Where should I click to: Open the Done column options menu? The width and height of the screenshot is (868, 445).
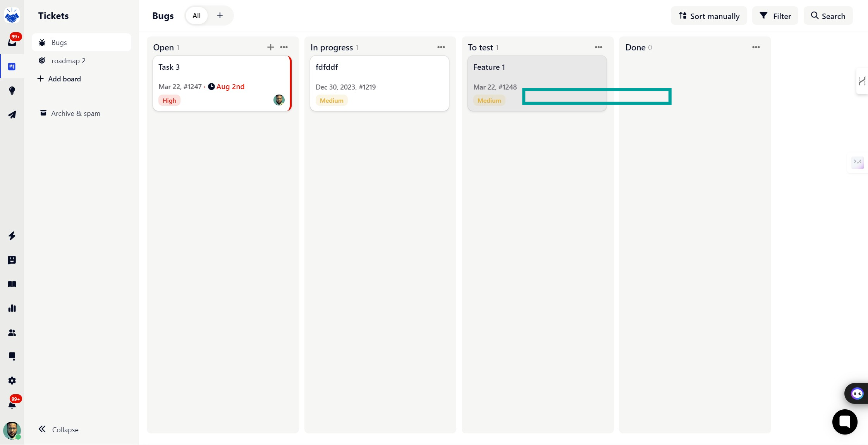coord(756,47)
